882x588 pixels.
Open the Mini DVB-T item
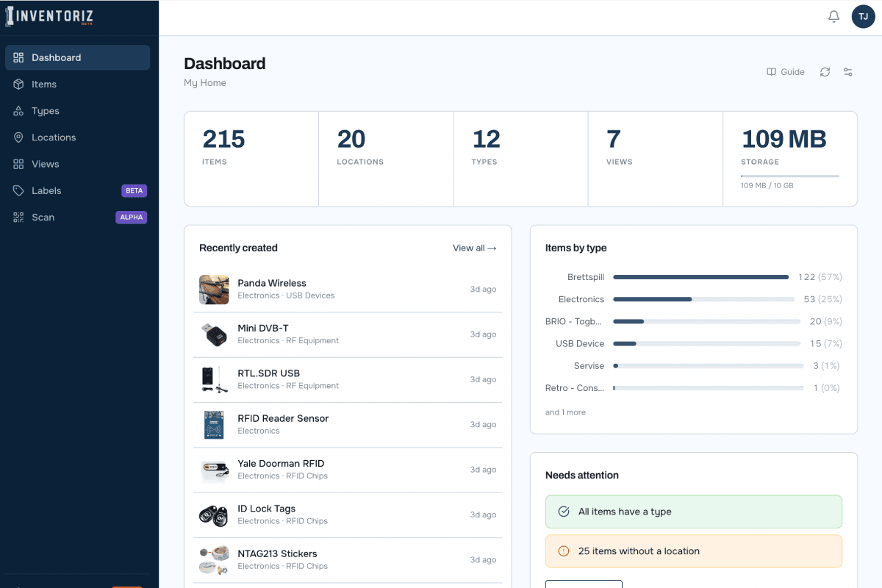point(348,334)
